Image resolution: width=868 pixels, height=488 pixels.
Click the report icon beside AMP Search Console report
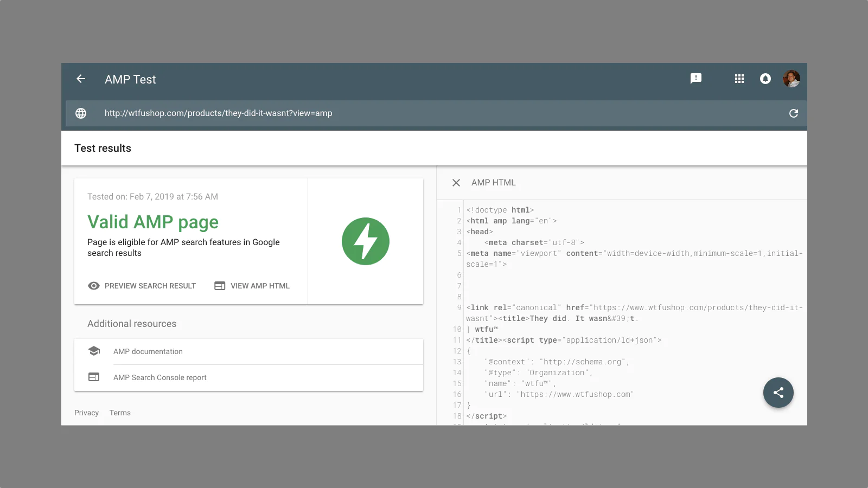coord(94,377)
